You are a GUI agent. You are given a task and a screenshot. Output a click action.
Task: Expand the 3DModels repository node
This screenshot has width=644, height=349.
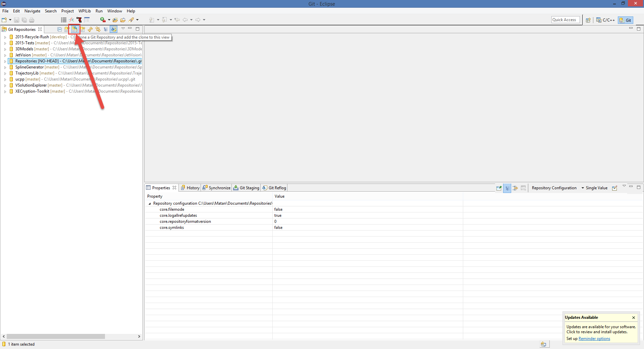coord(5,49)
